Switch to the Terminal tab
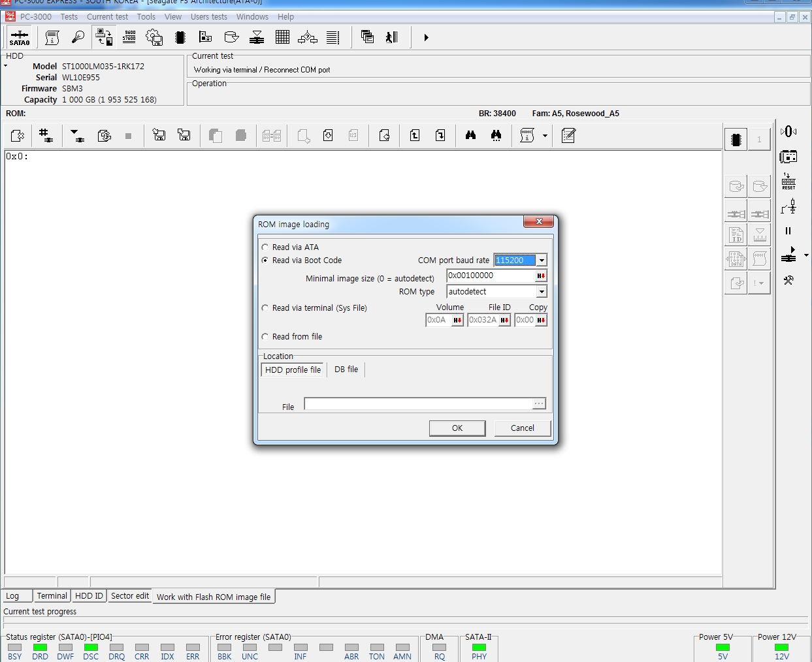The image size is (812, 662). pyautogui.click(x=52, y=596)
